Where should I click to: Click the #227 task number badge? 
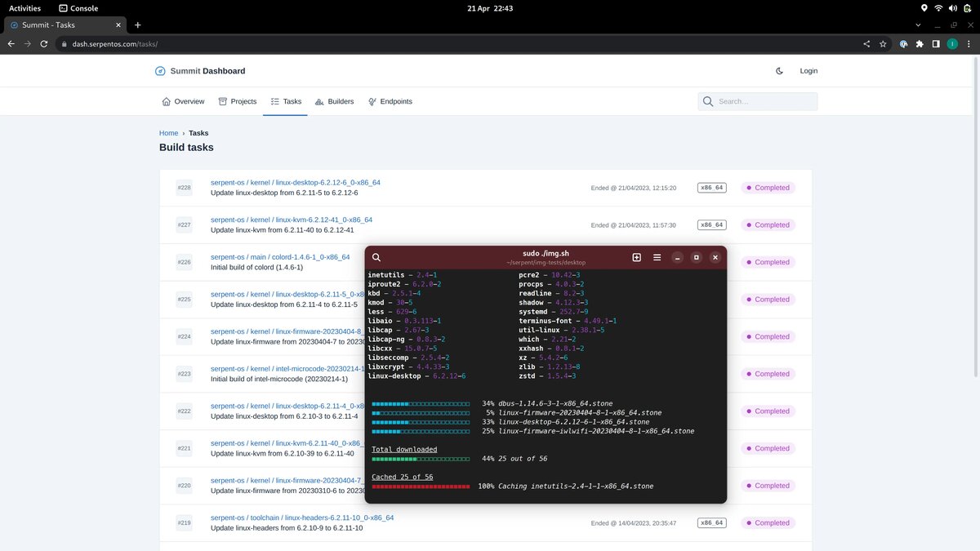[184, 225]
